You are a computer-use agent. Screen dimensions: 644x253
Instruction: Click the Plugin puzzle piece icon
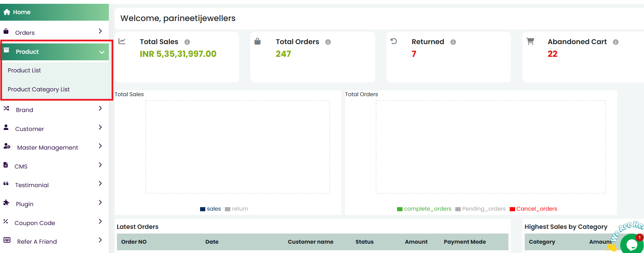point(6,203)
